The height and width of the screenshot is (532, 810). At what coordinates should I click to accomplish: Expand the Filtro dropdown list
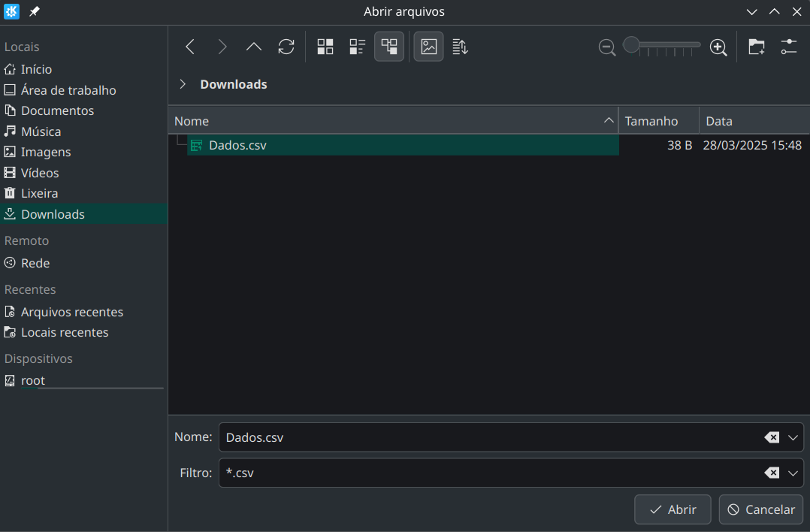[793, 473]
